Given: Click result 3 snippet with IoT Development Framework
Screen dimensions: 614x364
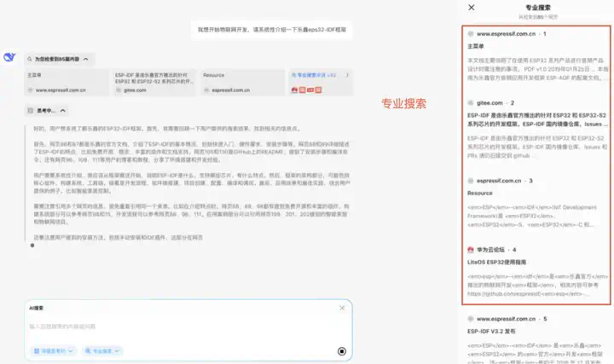Looking at the screenshot, I should click(x=532, y=216).
